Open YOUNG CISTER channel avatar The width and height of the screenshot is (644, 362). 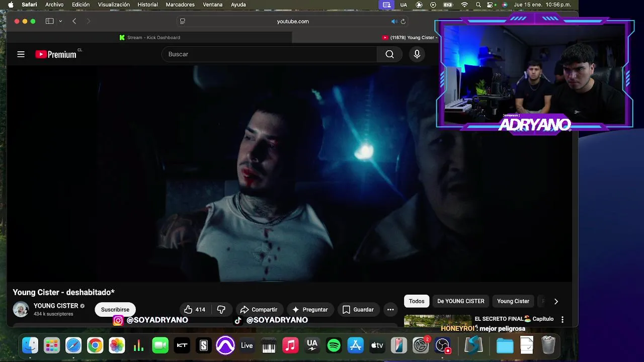click(21, 309)
